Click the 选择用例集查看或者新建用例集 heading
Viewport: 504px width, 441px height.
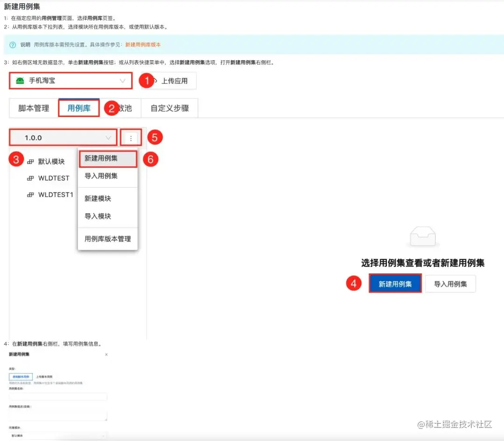coord(423,263)
